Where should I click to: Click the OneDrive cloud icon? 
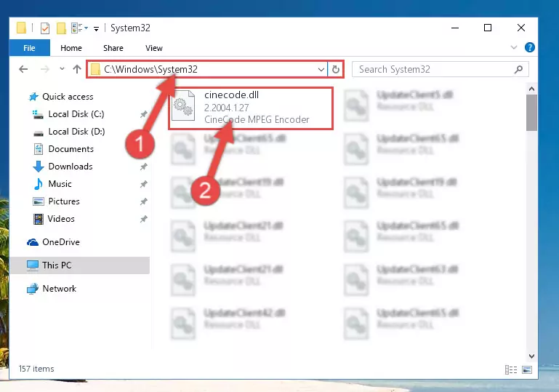[33, 243]
